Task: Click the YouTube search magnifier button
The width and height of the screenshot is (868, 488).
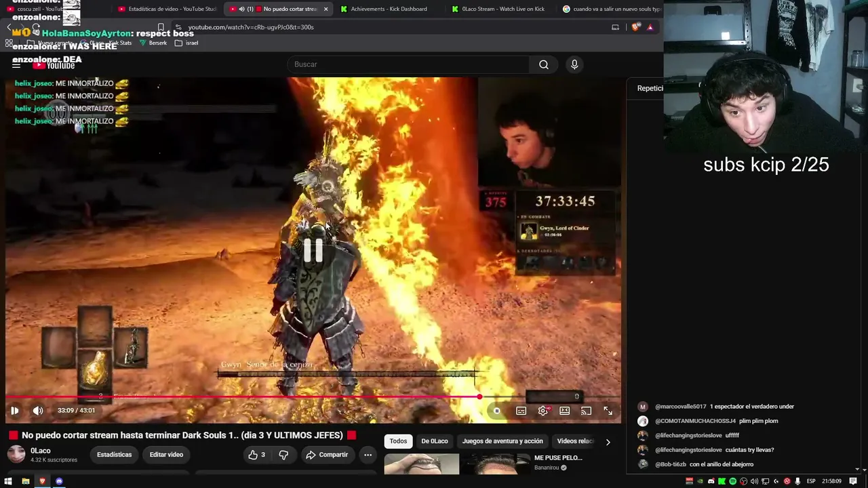Action: click(544, 64)
